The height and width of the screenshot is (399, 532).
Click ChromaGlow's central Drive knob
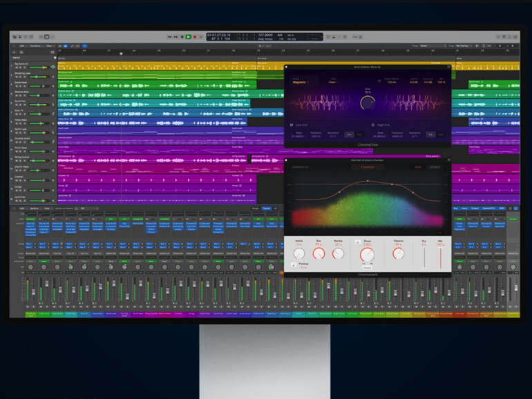(x=368, y=104)
